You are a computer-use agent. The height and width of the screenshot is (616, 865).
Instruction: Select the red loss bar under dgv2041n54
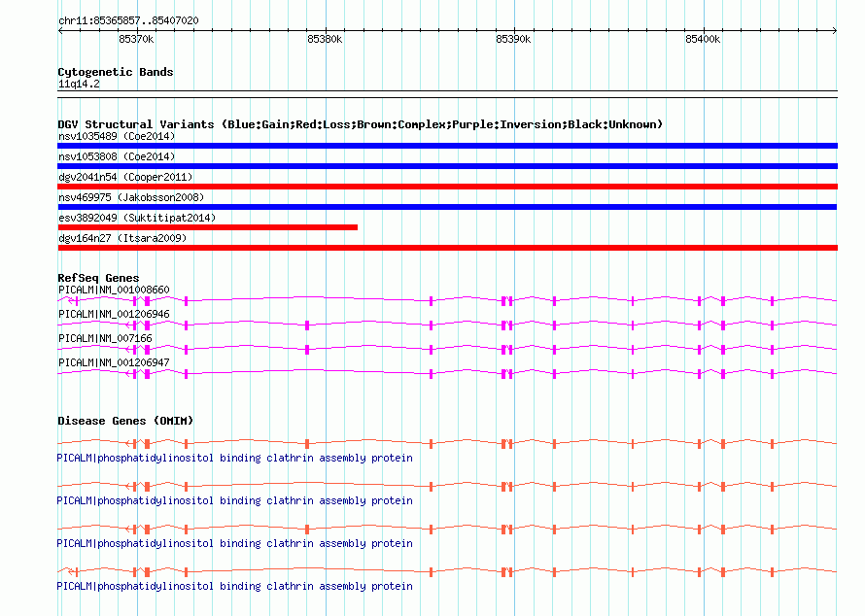tap(447, 187)
